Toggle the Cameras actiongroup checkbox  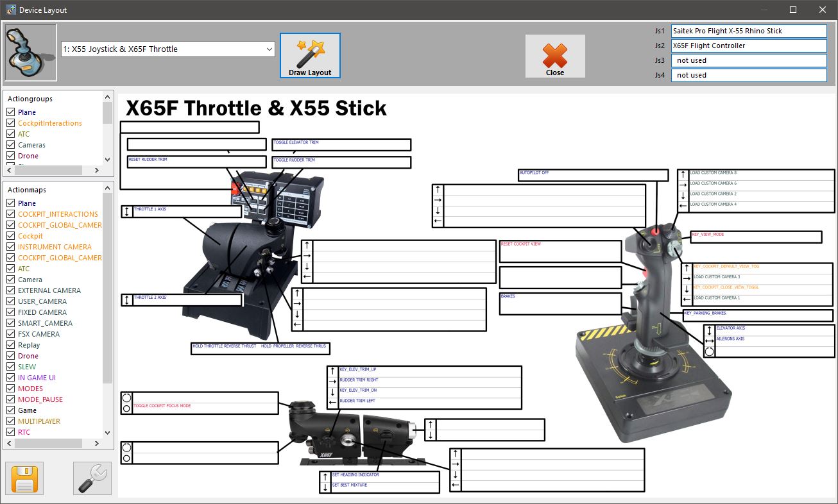pyautogui.click(x=11, y=145)
